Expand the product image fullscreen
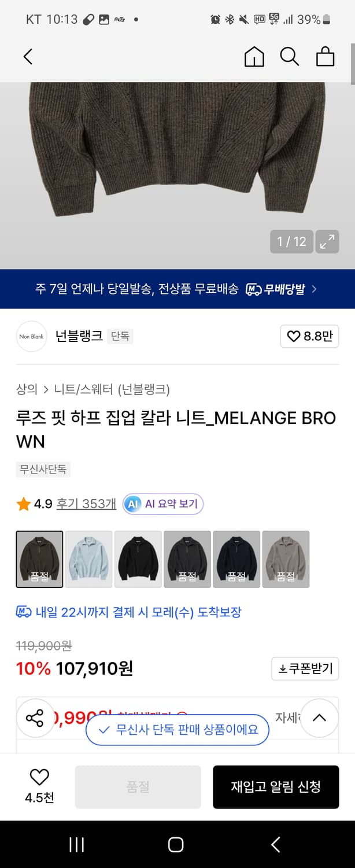Viewport: 355px width, 868px height. 327,242
